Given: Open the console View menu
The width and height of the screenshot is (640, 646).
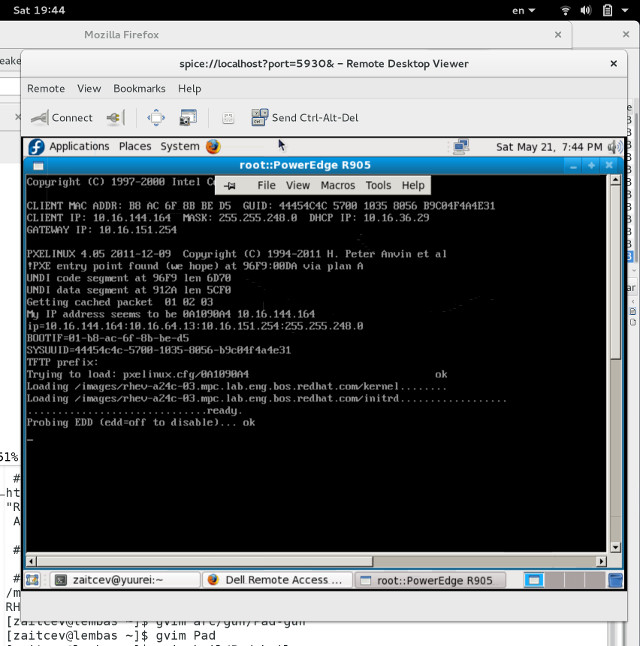Looking at the screenshot, I should tap(298, 185).
